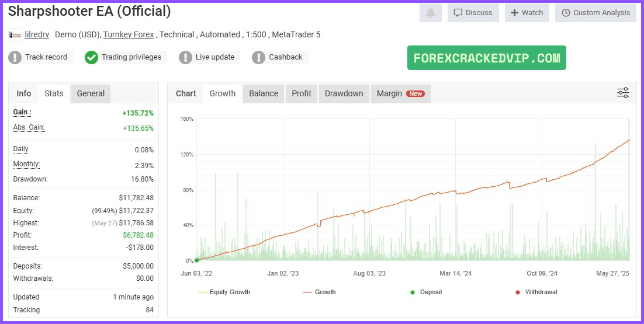Screen dimensions: 644x324
Task: Select the Growth chart tab
Action: (x=223, y=93)
